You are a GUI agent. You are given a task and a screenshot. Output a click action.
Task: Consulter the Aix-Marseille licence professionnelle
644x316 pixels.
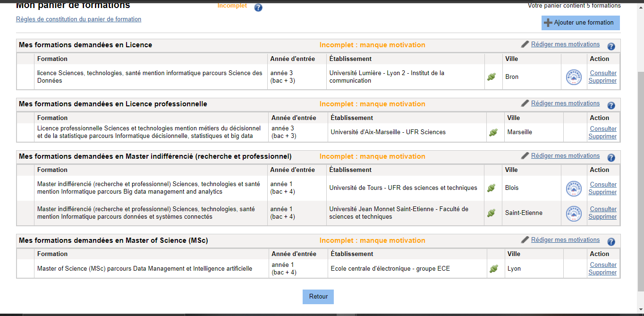click(603, 129)
